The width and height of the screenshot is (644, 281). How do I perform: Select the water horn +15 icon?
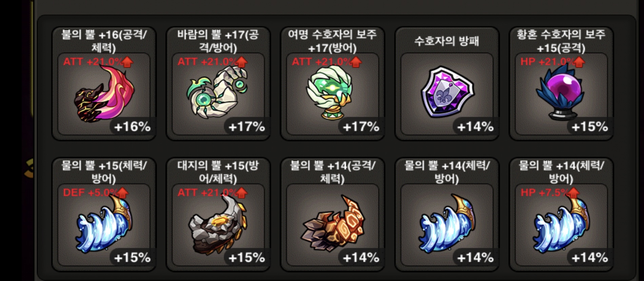point(104,223)
